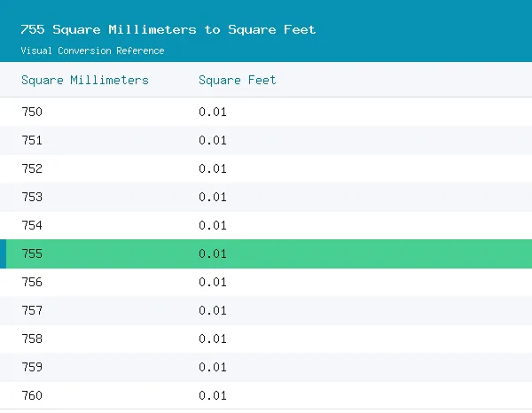Select the cell reading 760

[x=32, y=395]
